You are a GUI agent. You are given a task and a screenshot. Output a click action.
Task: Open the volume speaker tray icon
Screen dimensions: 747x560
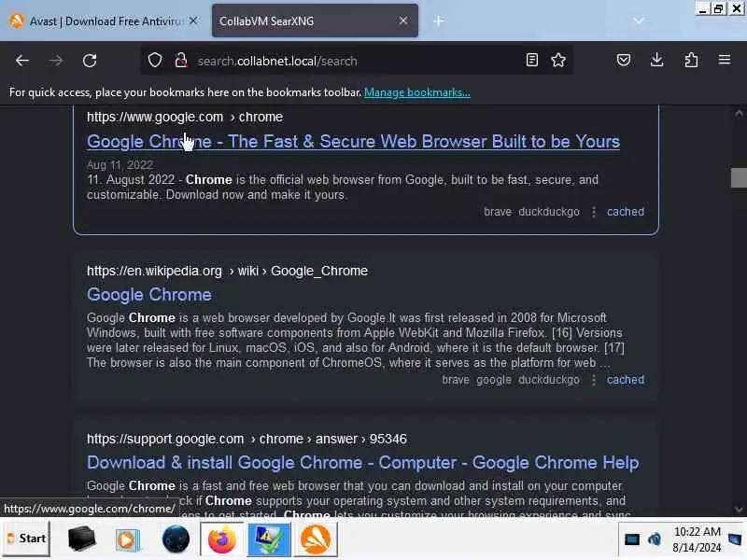click(655, 540)
